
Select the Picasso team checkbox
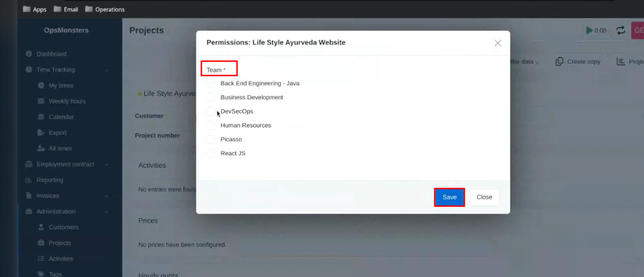[x=211, y=139]
